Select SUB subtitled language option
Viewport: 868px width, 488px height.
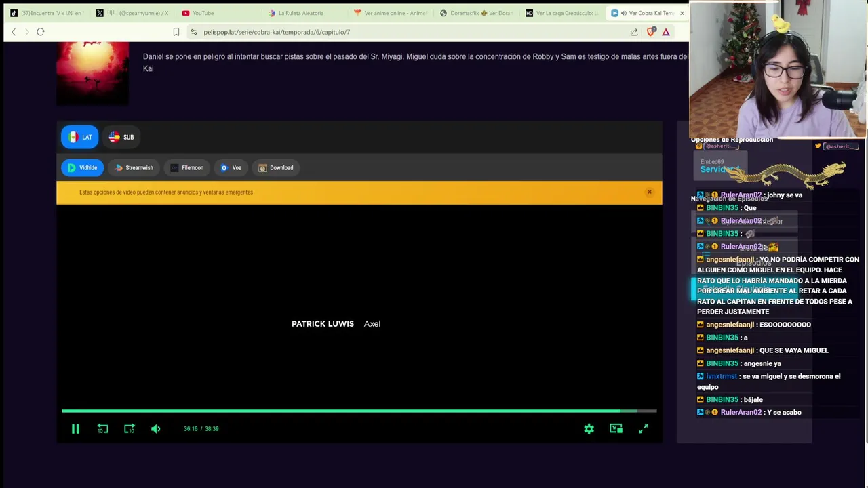tap(121, 137)
